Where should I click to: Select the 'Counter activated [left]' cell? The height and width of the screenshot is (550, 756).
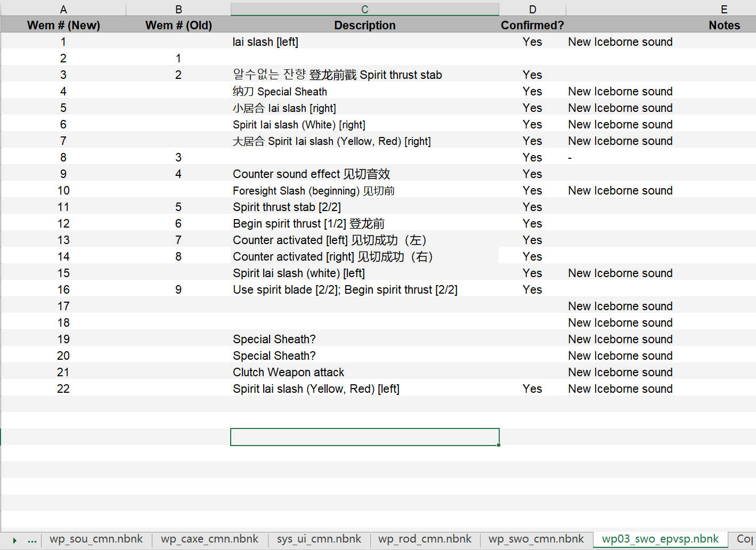(364, 240)
